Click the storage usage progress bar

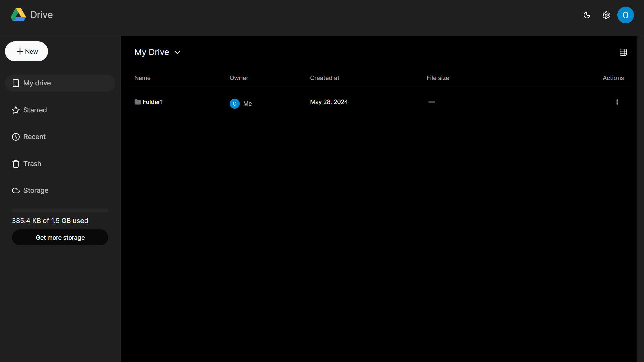(x=60, y=210)
